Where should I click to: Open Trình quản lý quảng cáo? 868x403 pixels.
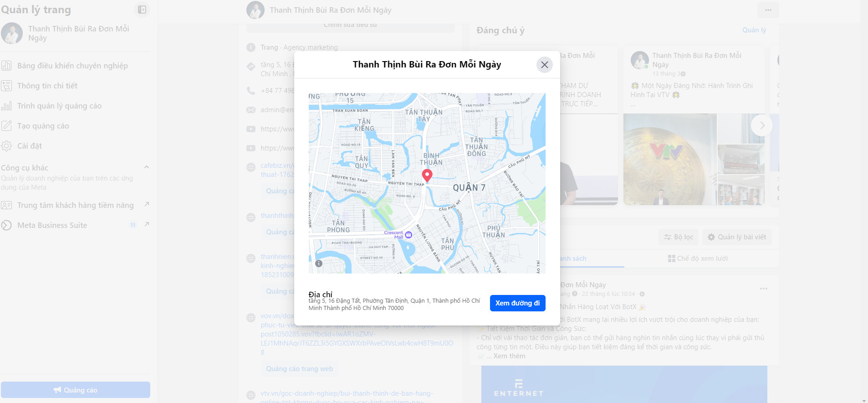pyautogui.click(x=76, y=106)
